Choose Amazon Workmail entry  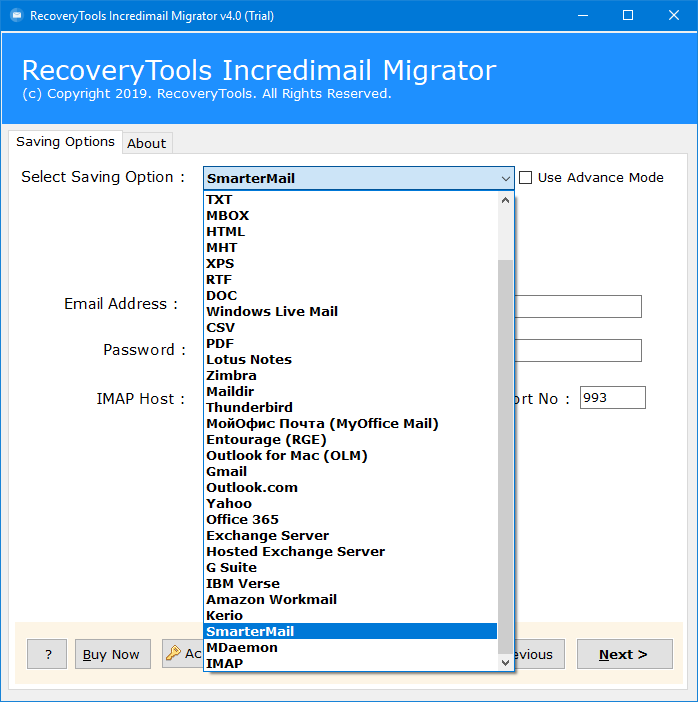point(351,599)
